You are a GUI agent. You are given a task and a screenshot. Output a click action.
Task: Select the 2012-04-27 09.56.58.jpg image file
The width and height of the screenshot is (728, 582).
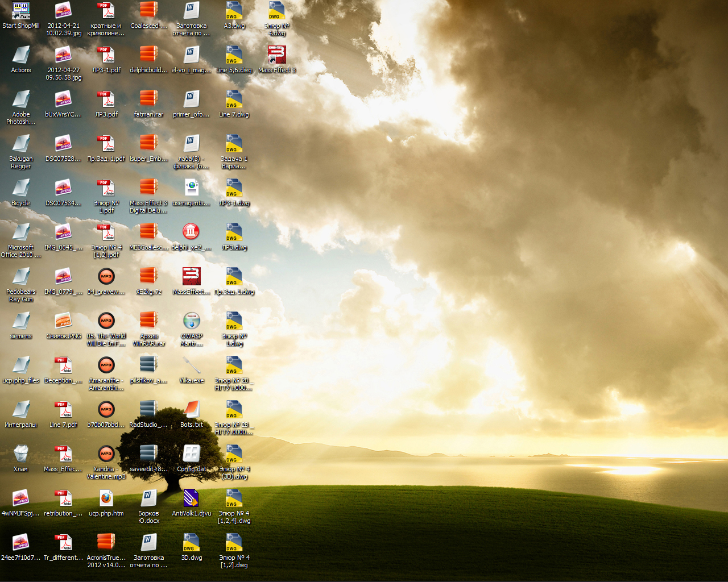point(64,63)
